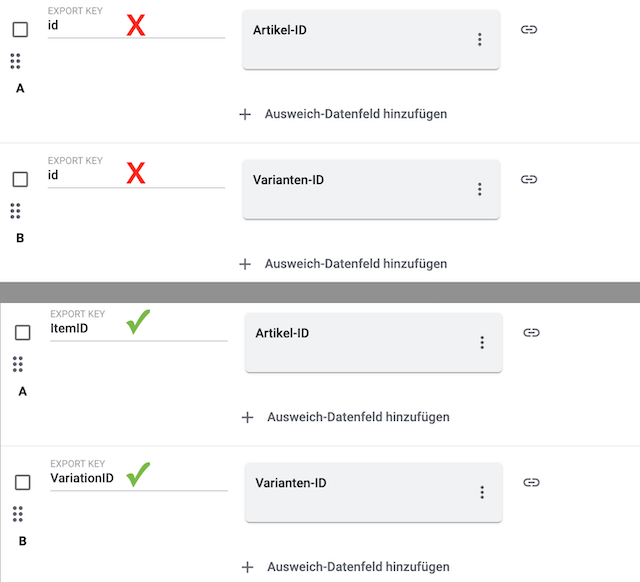Add Ausweich-Datenfeld below the VariationID row
640x582 pixels.
pyautogui.click(x=358, y=567)
